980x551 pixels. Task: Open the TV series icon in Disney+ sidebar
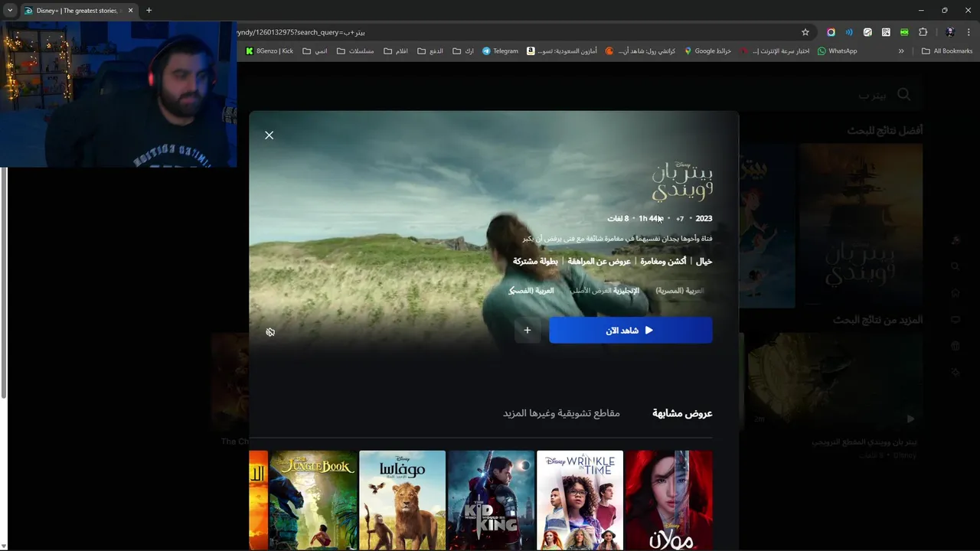click(955, 320)
